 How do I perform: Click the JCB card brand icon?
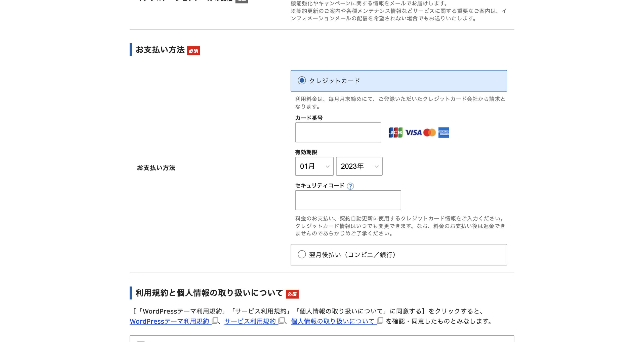pos(396,132)
